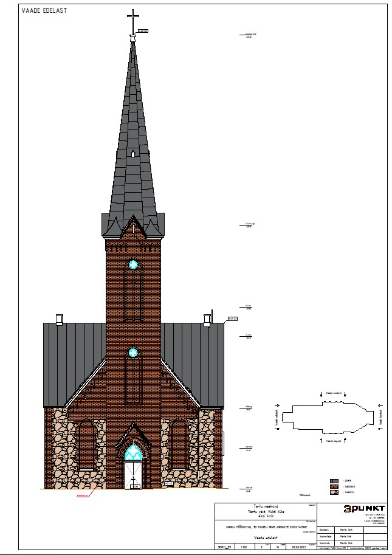Click the right chimney on the roof
This screenshot has height=555, width=392.
207,319
